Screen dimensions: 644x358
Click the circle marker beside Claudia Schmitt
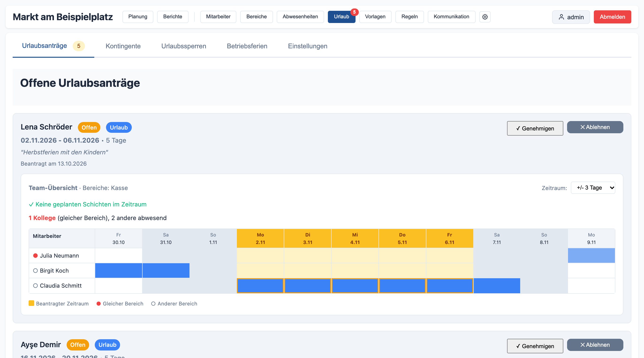point(35,286)
